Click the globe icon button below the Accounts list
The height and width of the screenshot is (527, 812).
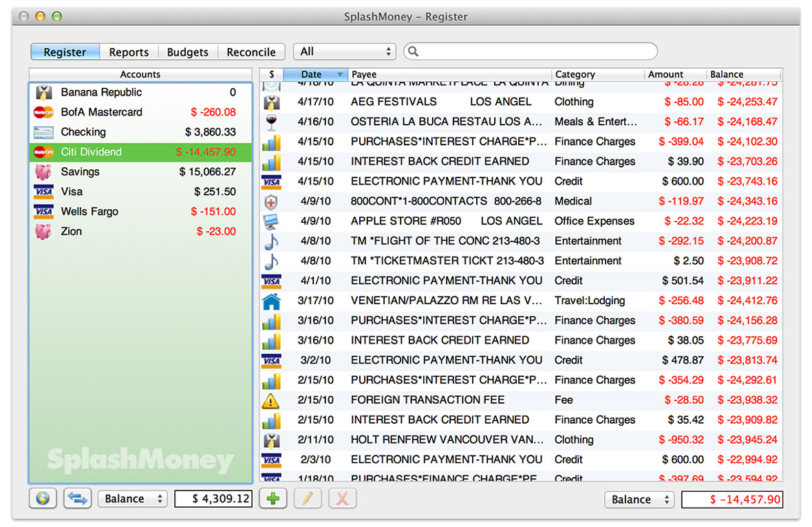43,499
